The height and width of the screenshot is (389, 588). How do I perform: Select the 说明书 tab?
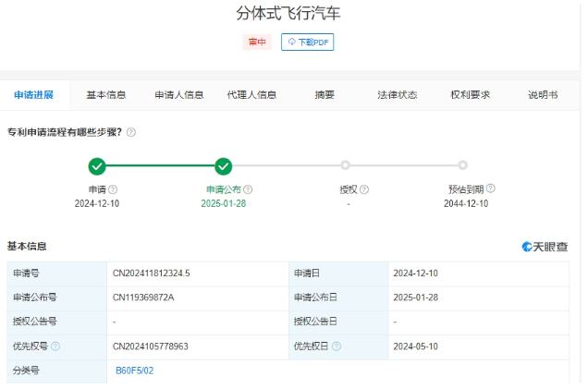543,95
